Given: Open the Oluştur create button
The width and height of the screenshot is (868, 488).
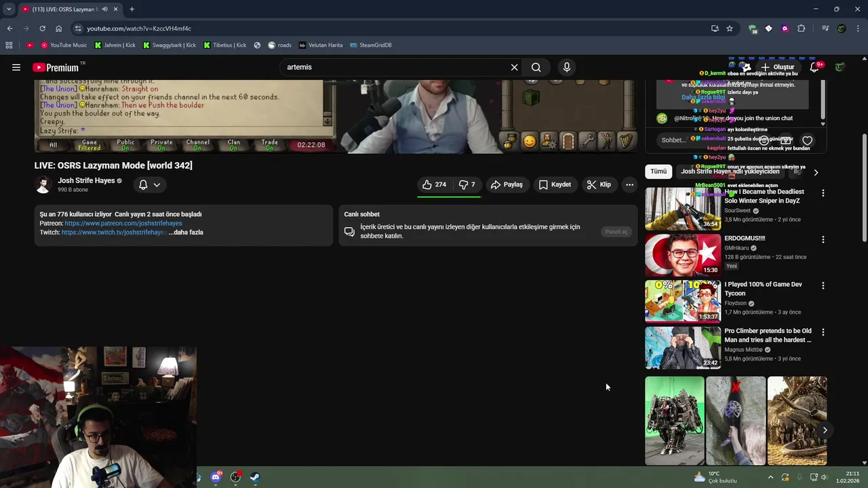Looking at the screenshot, I should 778,67.
